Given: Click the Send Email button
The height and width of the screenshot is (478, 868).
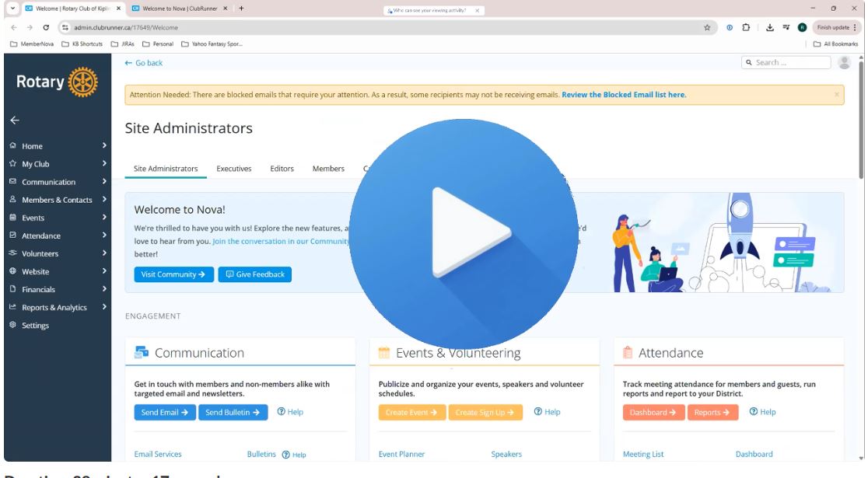Looking at the screenshot, I should click(165, 412).
